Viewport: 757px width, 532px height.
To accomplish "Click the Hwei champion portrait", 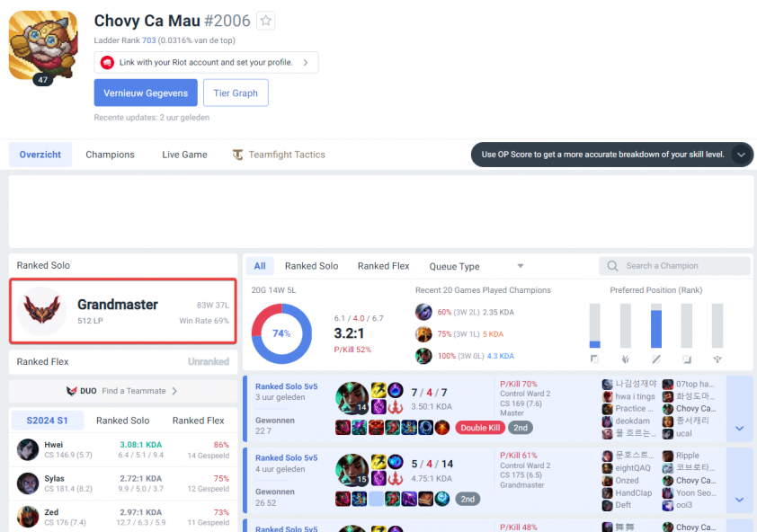I will (28, 449).
